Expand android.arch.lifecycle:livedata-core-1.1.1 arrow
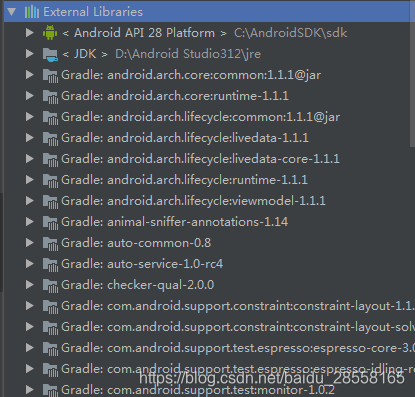This screenshot has width=415, height=397. tap(30, 159)
